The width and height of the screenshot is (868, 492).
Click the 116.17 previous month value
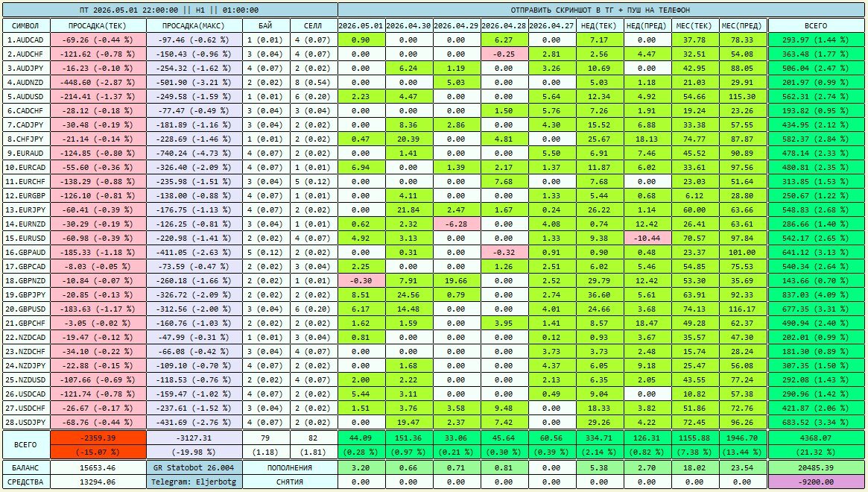click(743, 309)
